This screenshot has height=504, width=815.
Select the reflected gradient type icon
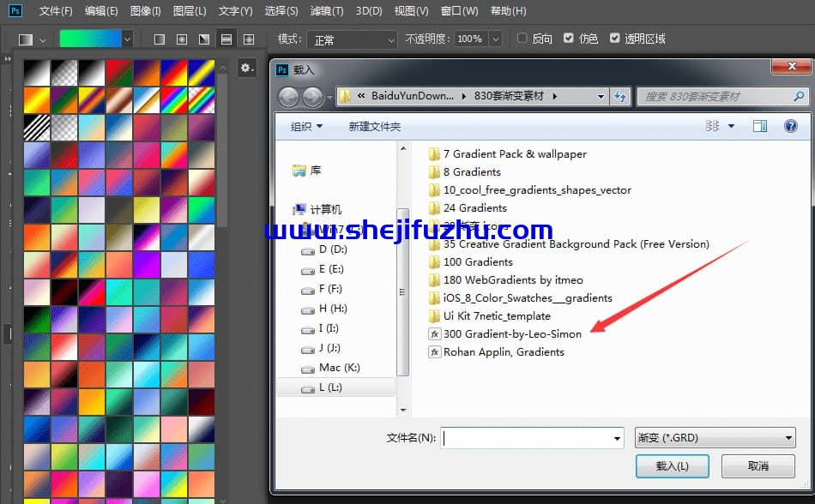pyautogui.click(x=226, y=39)
